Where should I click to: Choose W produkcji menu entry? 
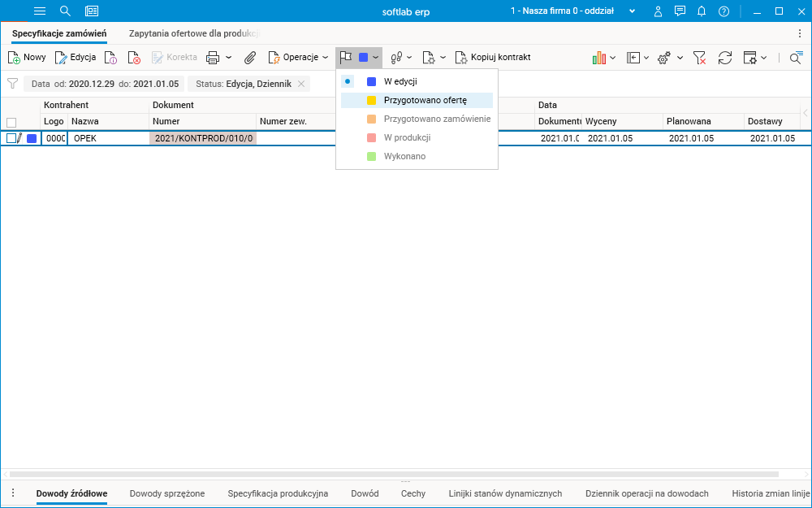point(417,137)
